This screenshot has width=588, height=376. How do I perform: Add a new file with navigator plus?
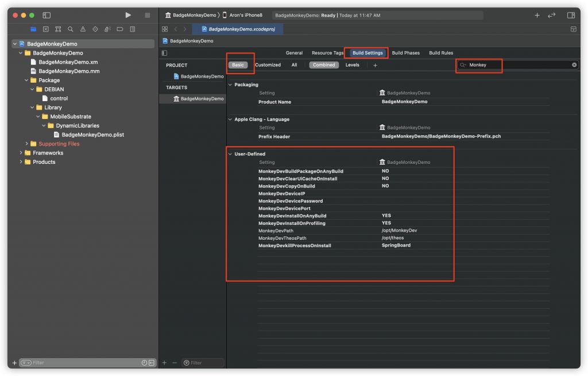[x=14, y=363]
